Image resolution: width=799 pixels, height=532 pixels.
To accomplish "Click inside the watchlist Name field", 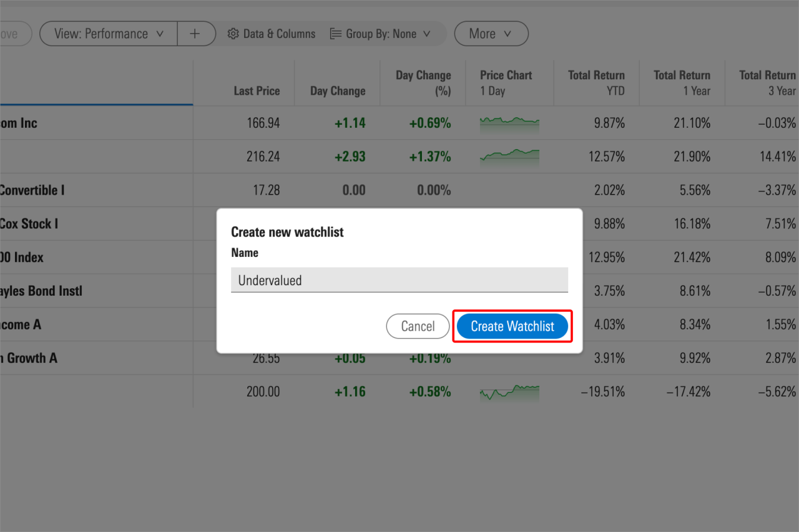I will tap(399, 280).
